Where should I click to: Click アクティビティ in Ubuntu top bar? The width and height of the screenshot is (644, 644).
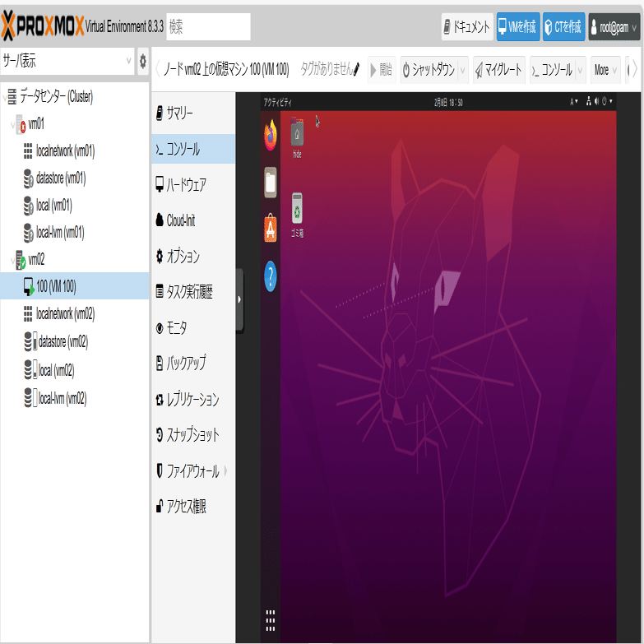pyautogui.click(x=277, y=102)
